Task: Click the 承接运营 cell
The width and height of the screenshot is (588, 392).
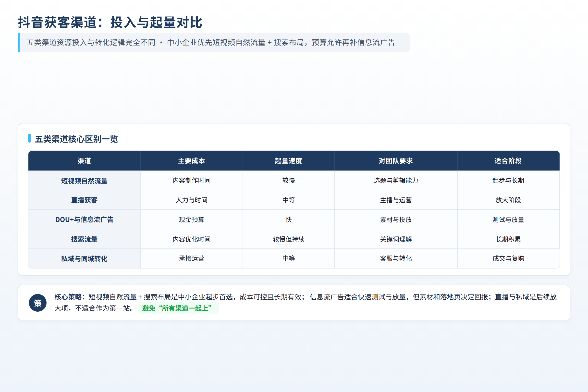Action: (192, 258)
